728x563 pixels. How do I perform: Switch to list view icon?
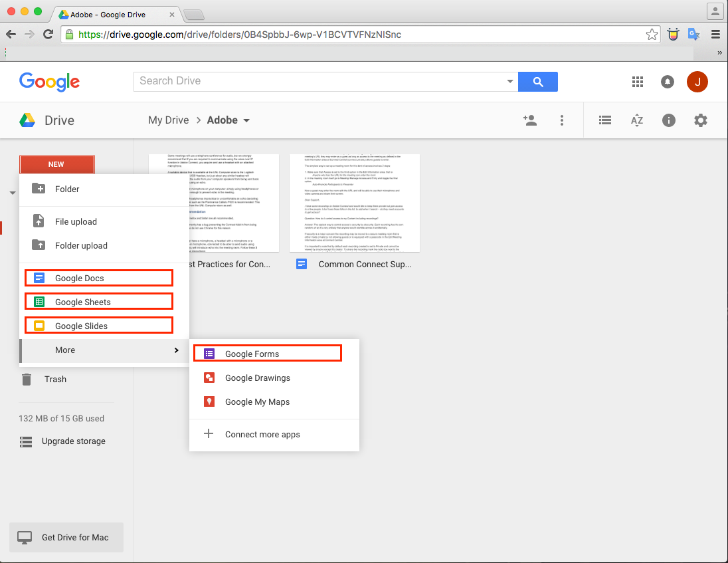605,120
